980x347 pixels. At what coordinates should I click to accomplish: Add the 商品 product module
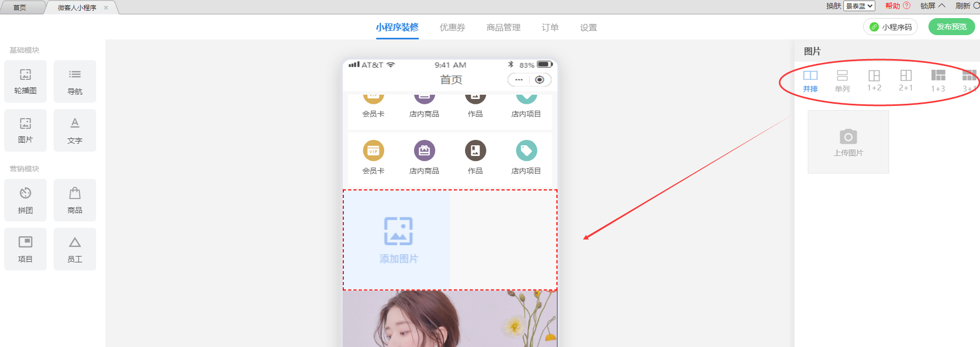75,200
